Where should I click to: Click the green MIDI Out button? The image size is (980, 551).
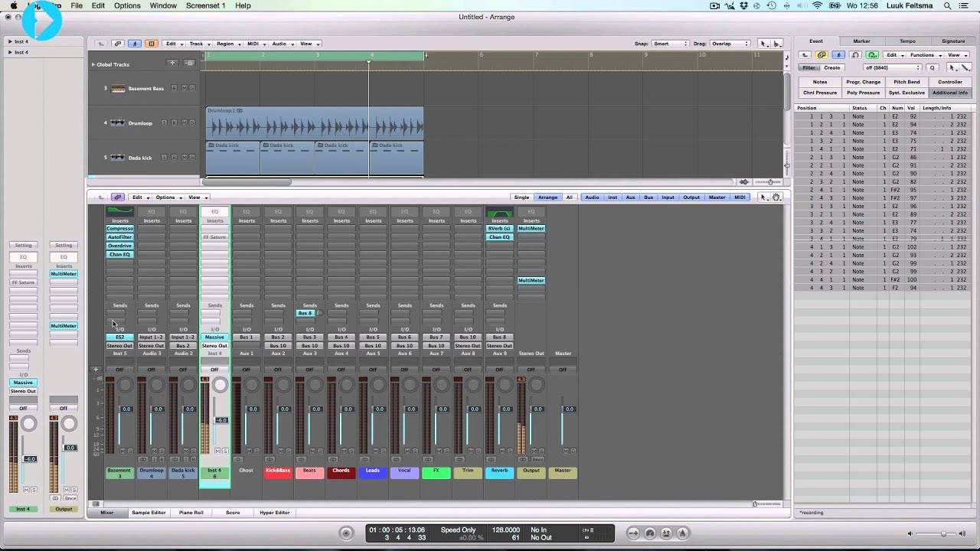pos(872,55)
